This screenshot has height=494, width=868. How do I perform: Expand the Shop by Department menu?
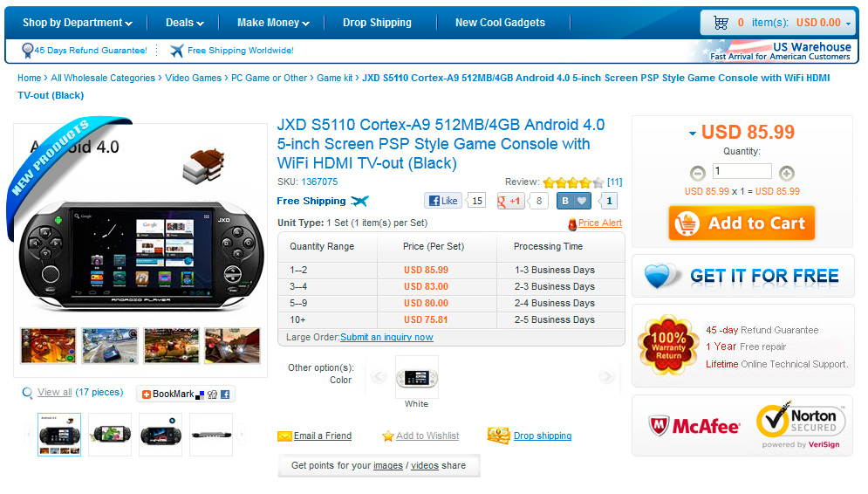(78, 23)
